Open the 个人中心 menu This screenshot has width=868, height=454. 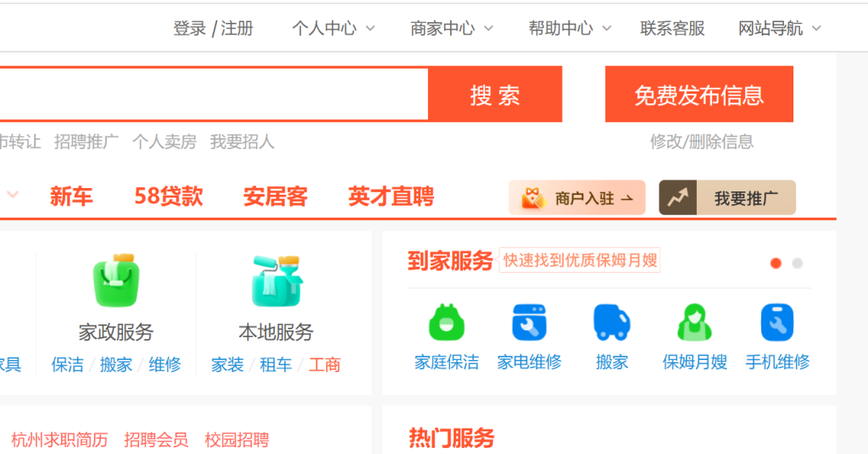[325, 28]
